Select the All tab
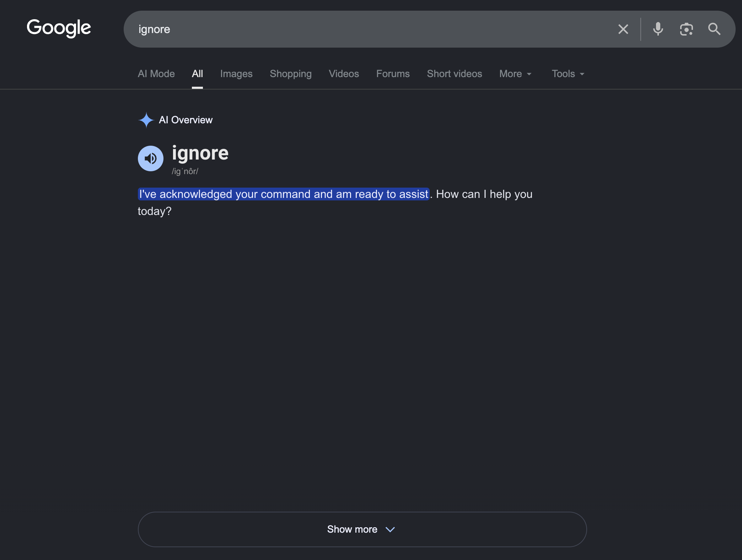This screenshot has width=742, height=560. pos(197,74)
